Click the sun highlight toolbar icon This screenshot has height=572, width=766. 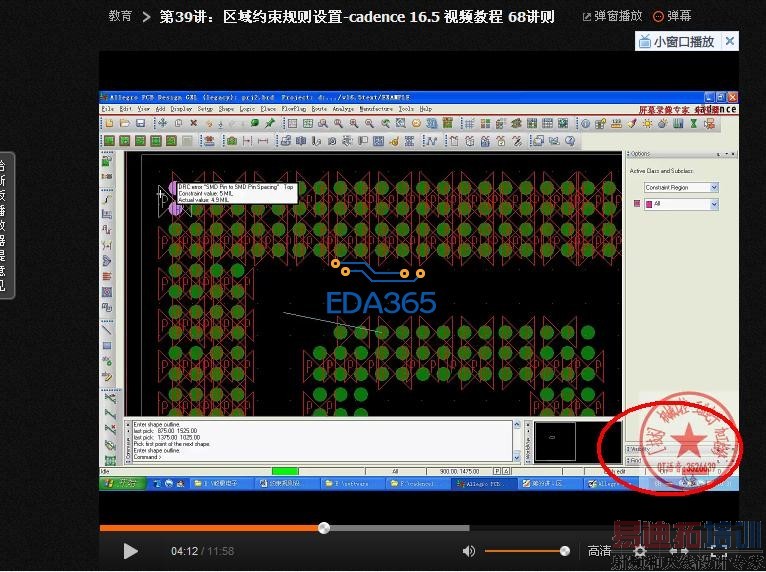click(x=647, y=124)
